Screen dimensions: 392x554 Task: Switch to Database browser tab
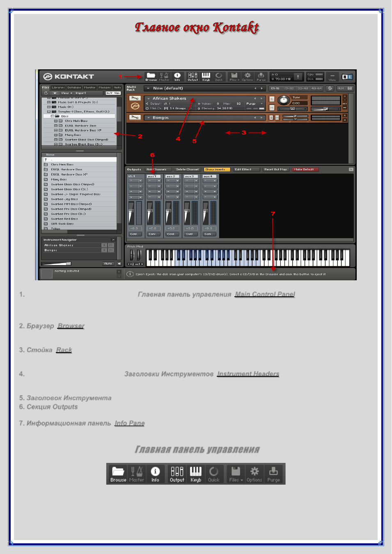(74, 87)
